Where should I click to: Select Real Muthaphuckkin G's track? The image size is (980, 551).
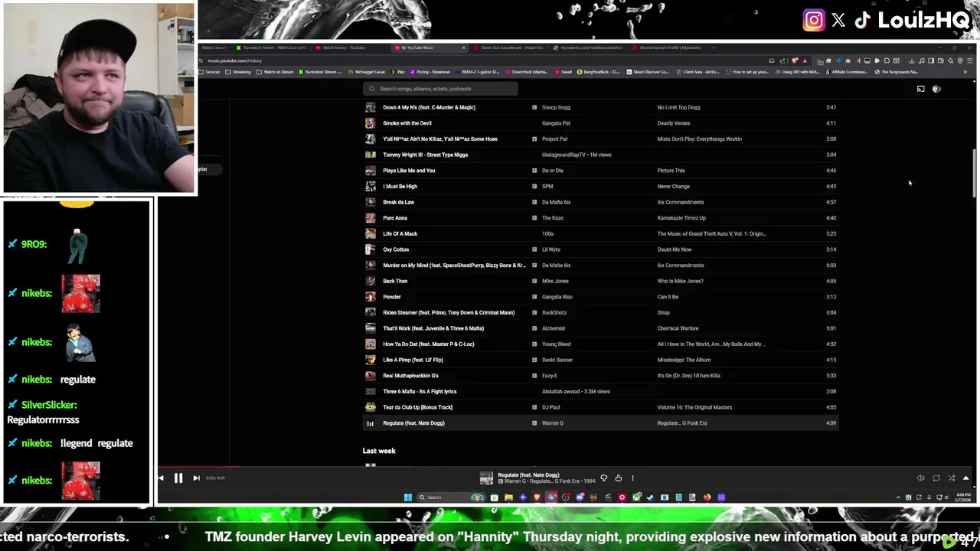pyautogui.click(x=410, y=376)
